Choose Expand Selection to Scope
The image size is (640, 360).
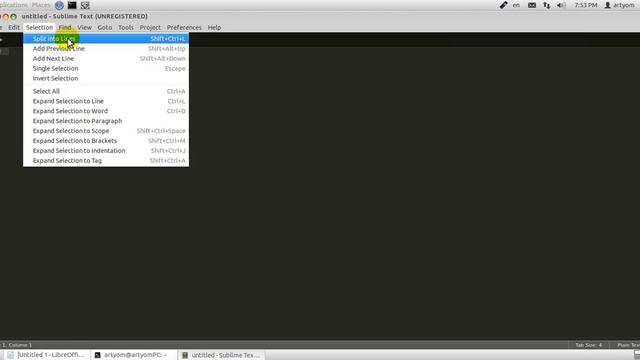point(106,131)
